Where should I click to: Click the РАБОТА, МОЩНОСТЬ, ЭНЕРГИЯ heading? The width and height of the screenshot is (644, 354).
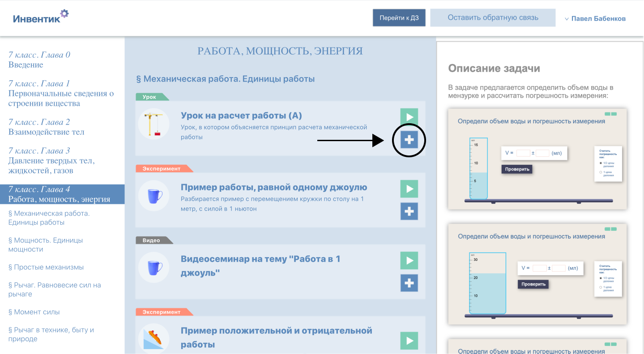[280, 51]
